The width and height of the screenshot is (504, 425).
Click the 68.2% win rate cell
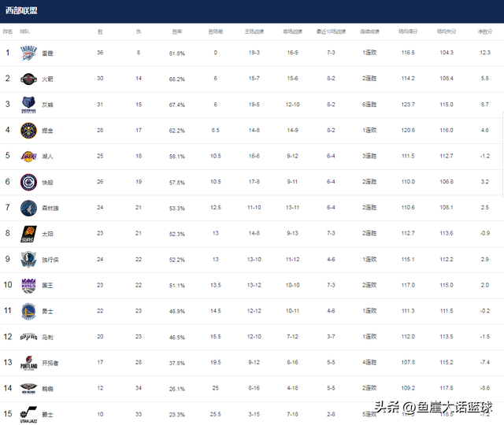[x=177, y=79]
